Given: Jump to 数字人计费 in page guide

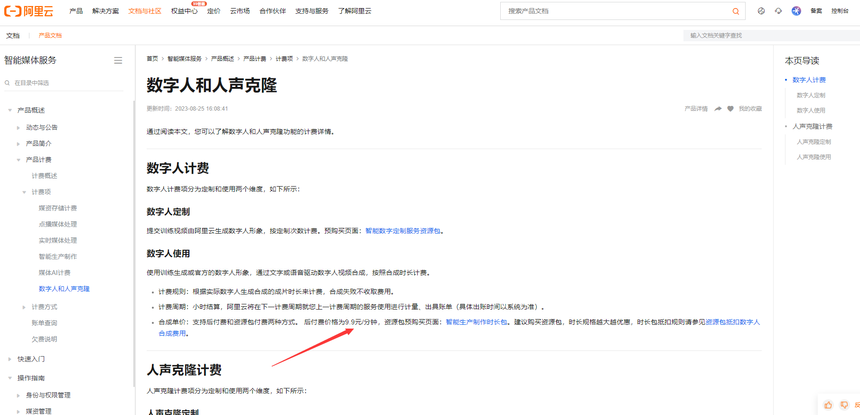Looking at the screenshot, I should (x=809, y=80).
